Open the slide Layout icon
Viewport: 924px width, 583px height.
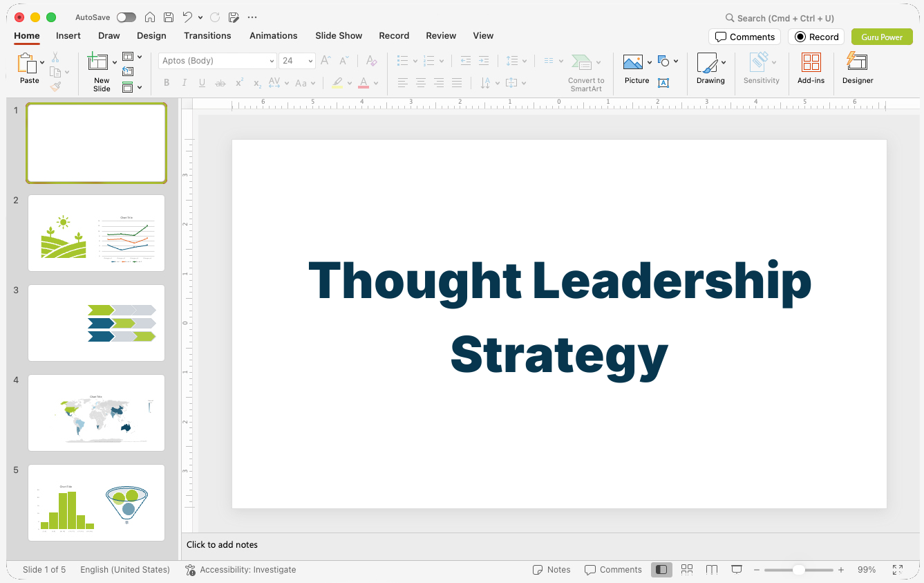[128, 57]
